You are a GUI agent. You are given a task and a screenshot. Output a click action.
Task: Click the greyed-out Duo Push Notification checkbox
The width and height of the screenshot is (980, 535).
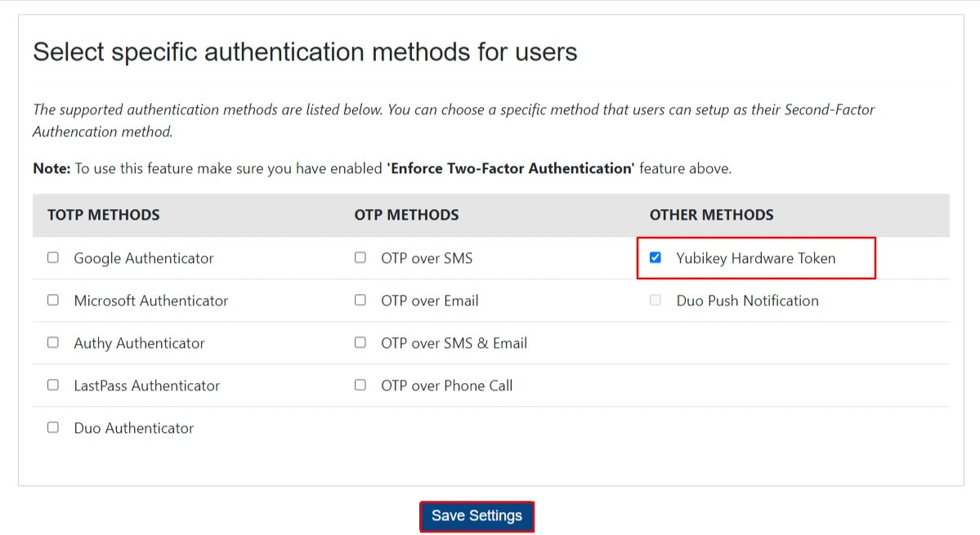point(656,301)
